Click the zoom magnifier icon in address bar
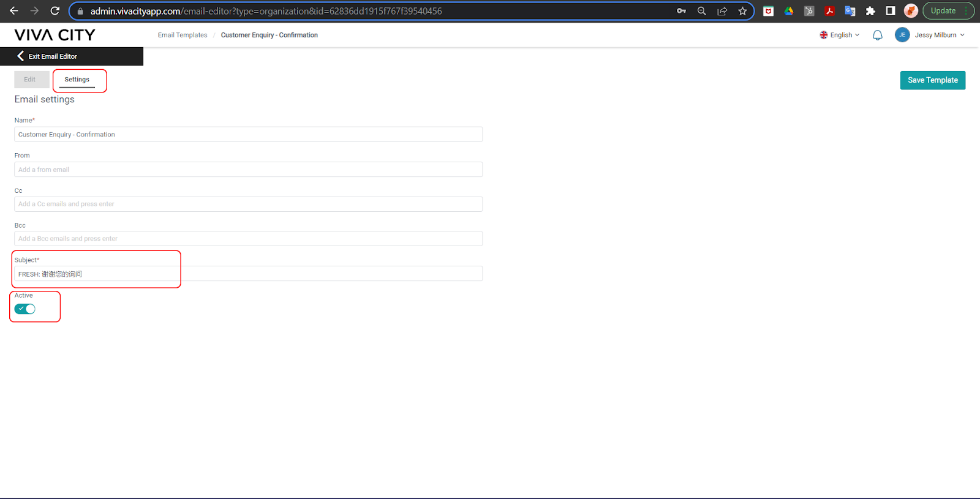Viewport: 980px width, 499px height. (702, 11)
